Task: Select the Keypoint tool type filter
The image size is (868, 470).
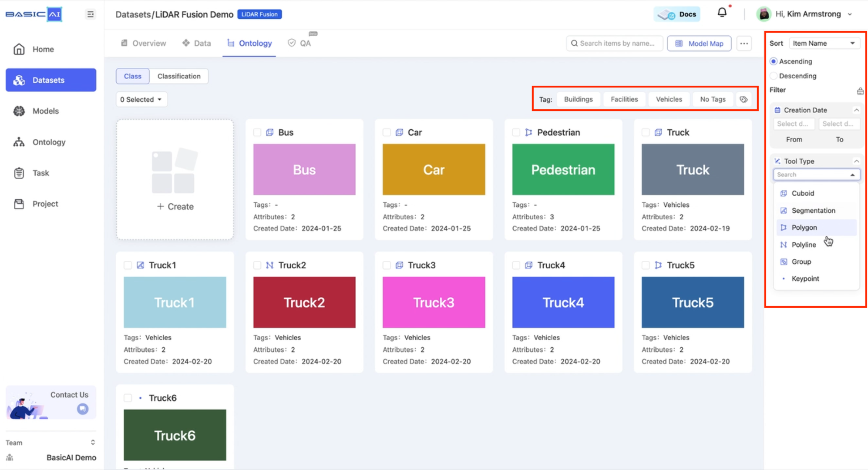Action: click(807, 279)
